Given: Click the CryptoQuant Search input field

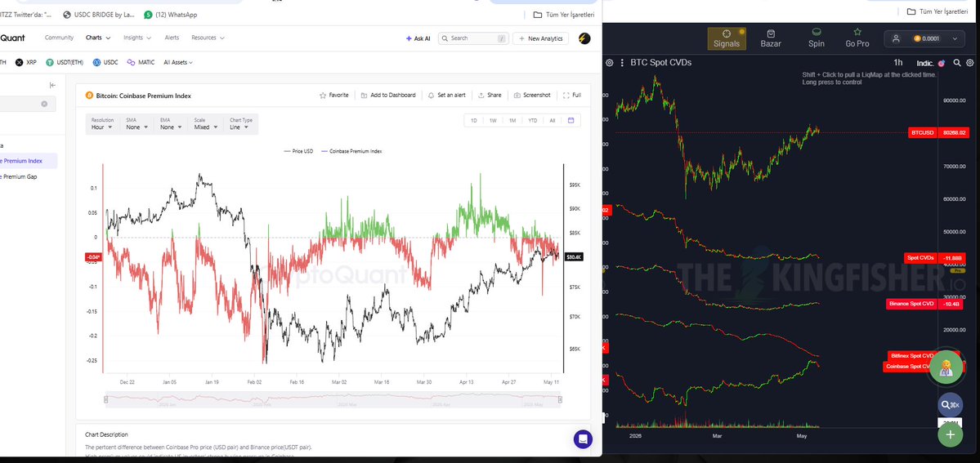Looking at the screenshot, I should (473, 38).
